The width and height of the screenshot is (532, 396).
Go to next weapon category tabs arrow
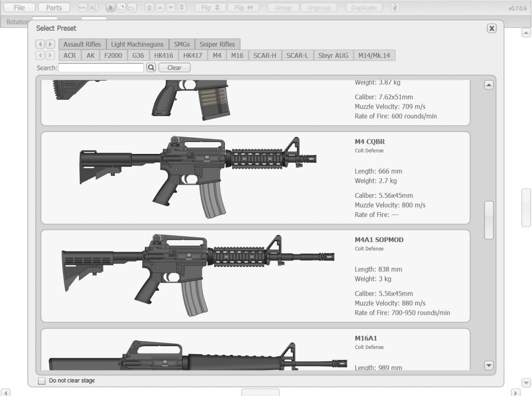pyautogui.click(x=50, y=44)
